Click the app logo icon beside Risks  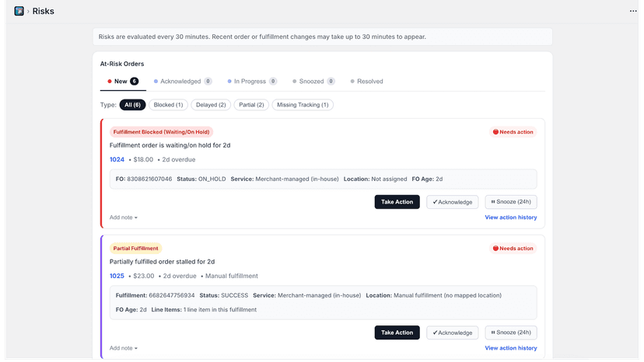point(19,11)
